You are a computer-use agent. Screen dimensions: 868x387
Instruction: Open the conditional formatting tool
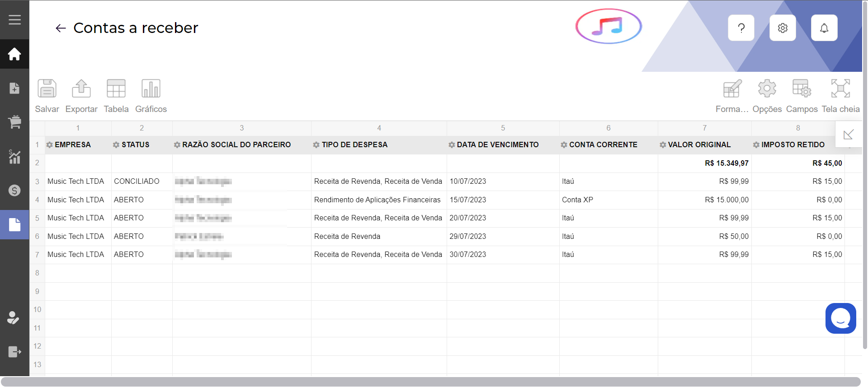coord(732,89)
